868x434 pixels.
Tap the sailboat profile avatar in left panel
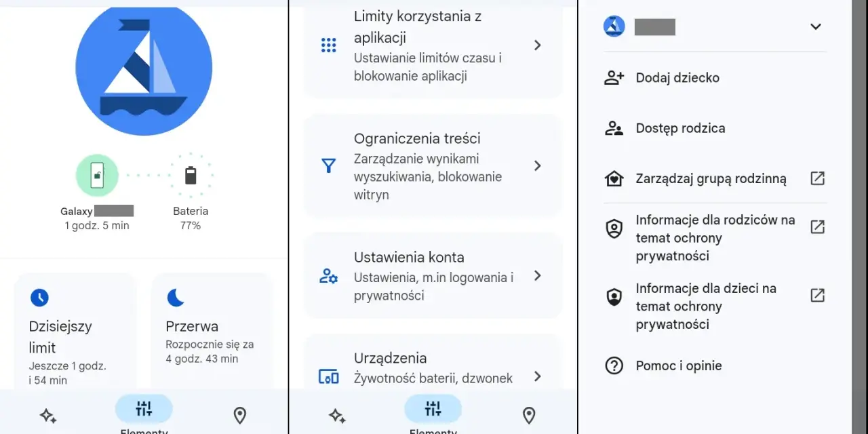tap(144, 68)
